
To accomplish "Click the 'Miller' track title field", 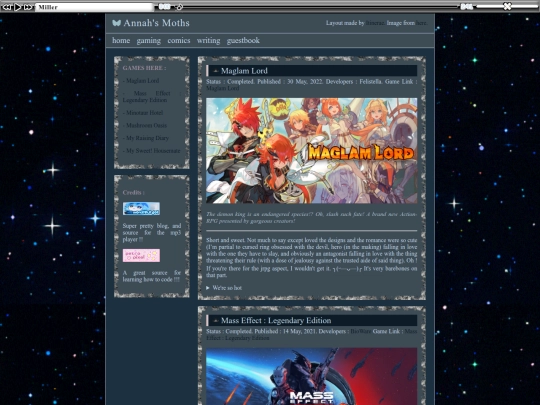I will [94, 7].
